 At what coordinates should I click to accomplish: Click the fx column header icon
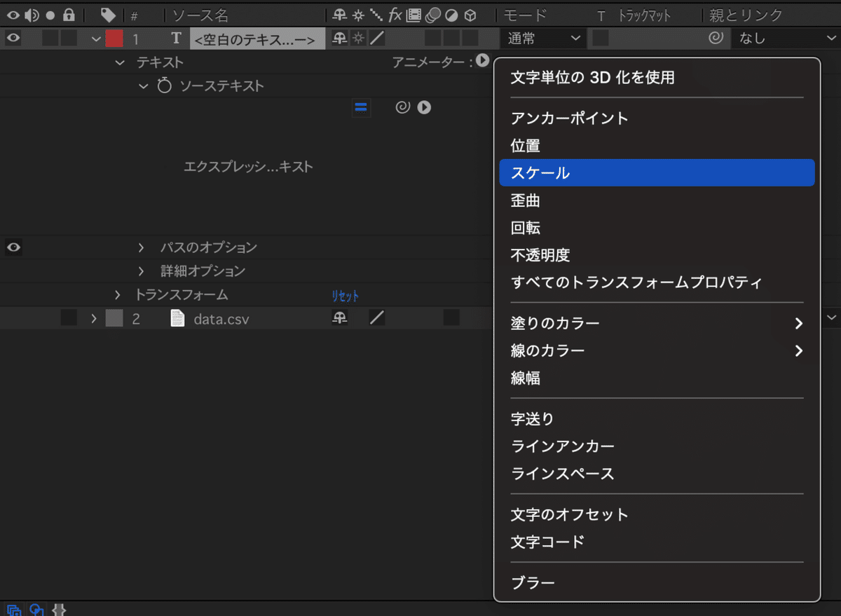(x=394, y=15)
